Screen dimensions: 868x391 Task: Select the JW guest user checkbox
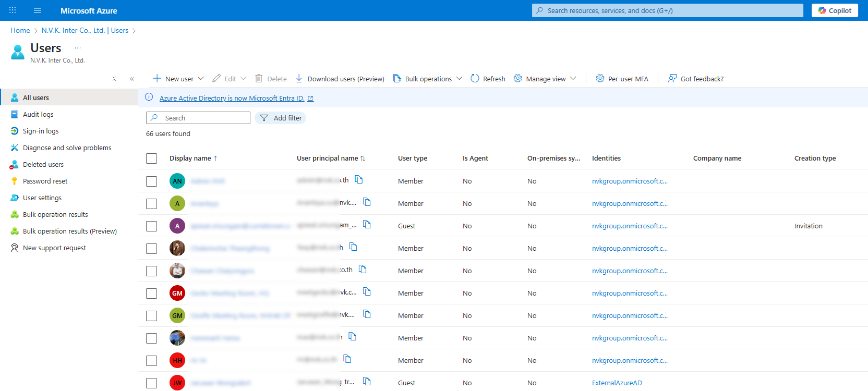click(152, 383)
